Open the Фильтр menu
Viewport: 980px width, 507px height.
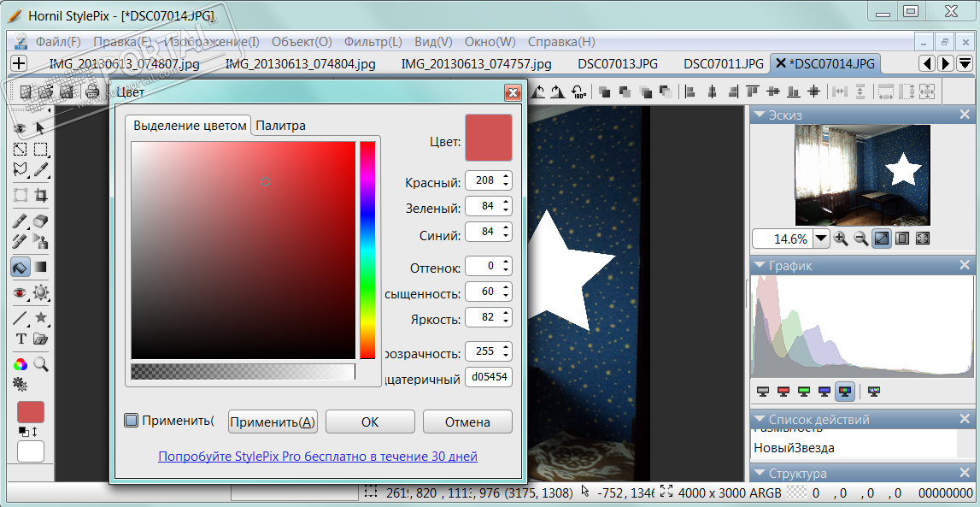(373, 41)
